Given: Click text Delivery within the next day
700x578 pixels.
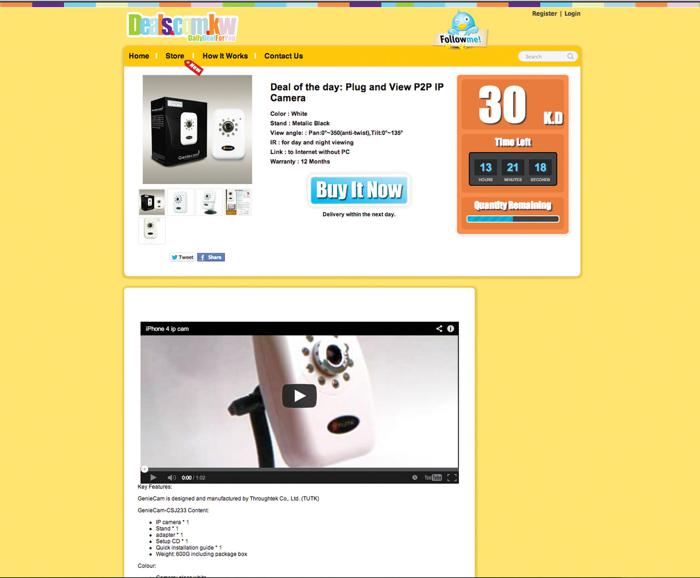Looking at the screenshot, I should (359, 214).
